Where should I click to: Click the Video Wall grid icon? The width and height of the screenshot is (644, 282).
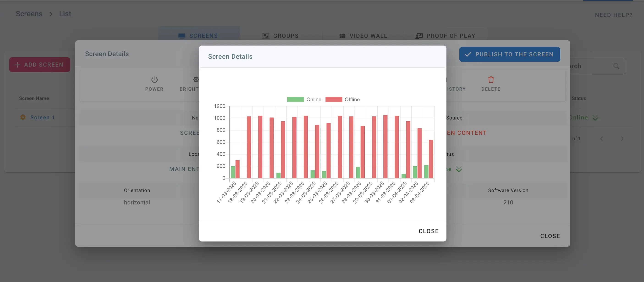342,35
